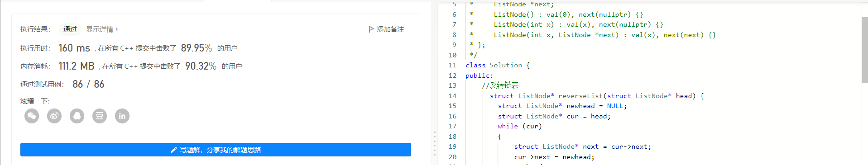The width and height of the screenshot is (868, 165).
Task: Click 'while (cur)' code line
Action: (520, 126)
